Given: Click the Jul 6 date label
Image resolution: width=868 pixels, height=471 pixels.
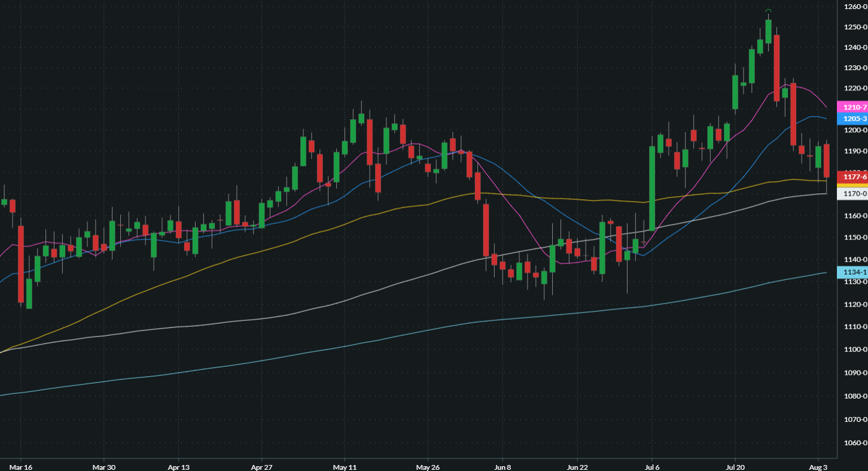Looking at the screenshot, I should 651,466.
